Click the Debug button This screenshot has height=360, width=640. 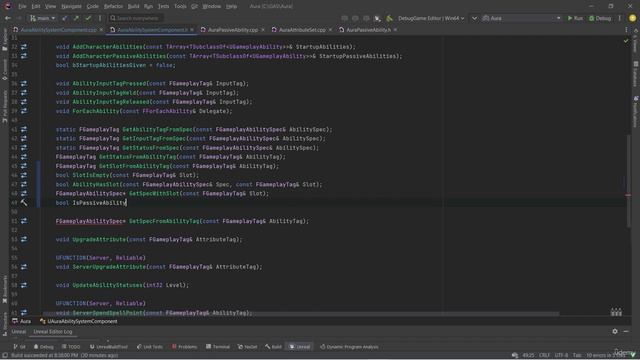pos(600,18)
